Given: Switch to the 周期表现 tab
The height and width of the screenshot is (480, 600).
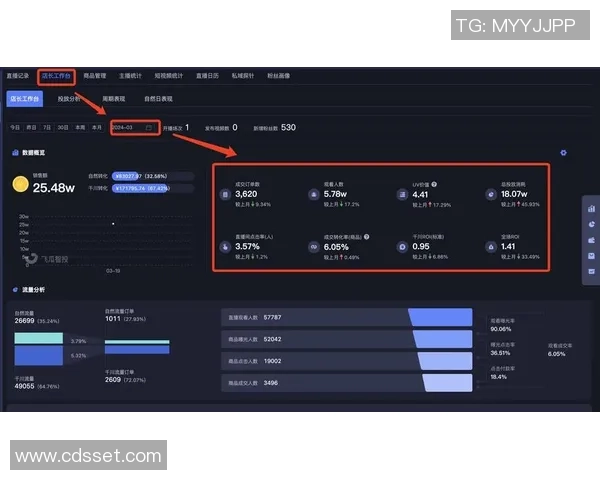Looking at the screenshot, I should [x=114, y=99].
